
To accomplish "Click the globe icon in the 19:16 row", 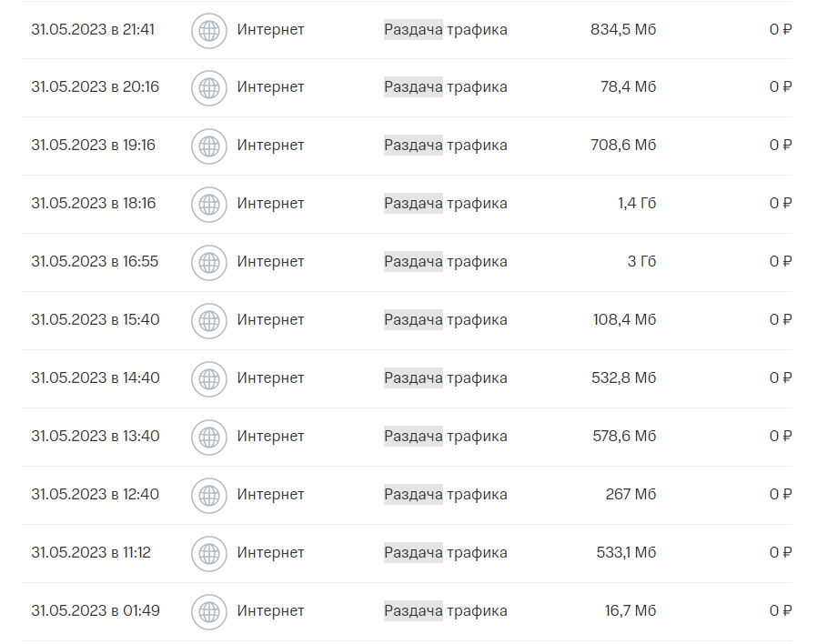I will [209, 146].
